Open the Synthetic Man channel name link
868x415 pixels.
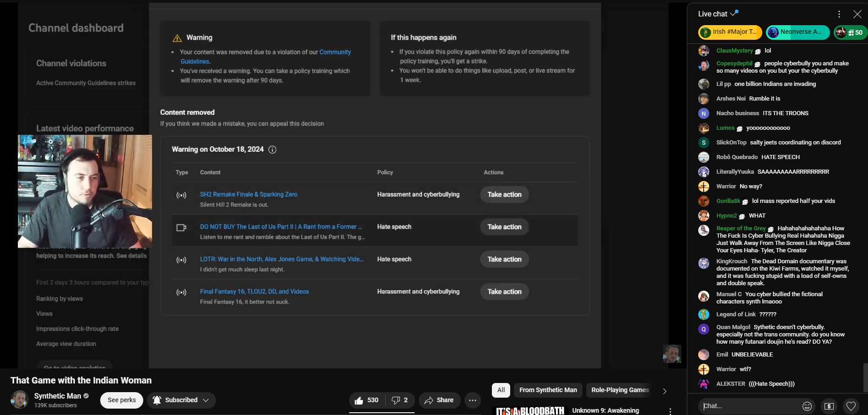pyautogui.click(x=58, y=396)
